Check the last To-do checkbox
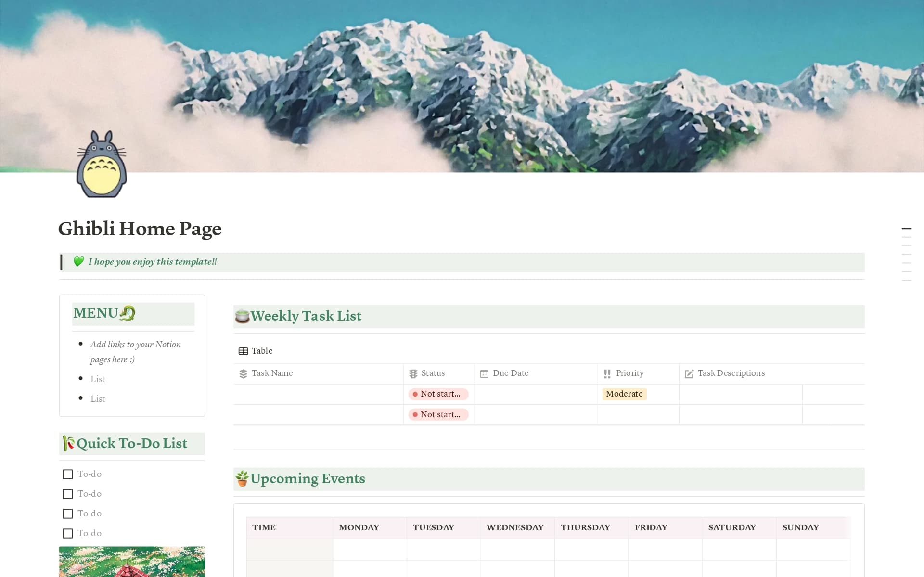The height and width of the screenshot is (577, 924). coord(67,533)
